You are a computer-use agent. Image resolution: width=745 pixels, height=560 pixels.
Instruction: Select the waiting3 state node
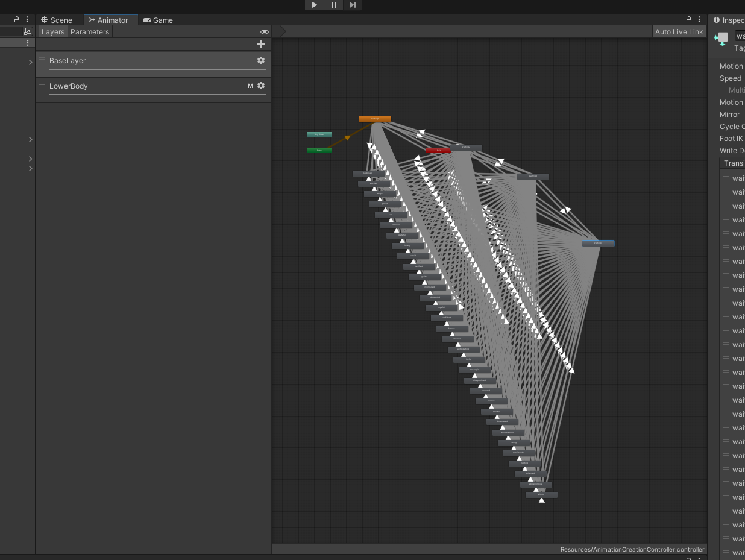(x=533, y=177)
